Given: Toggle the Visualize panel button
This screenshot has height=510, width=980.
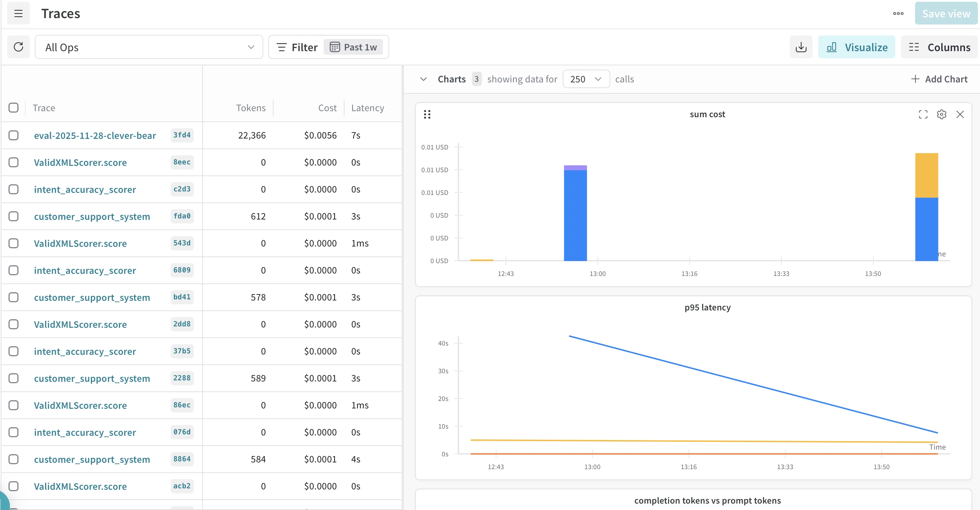Looking at the screenshot, I should point(857,47).
